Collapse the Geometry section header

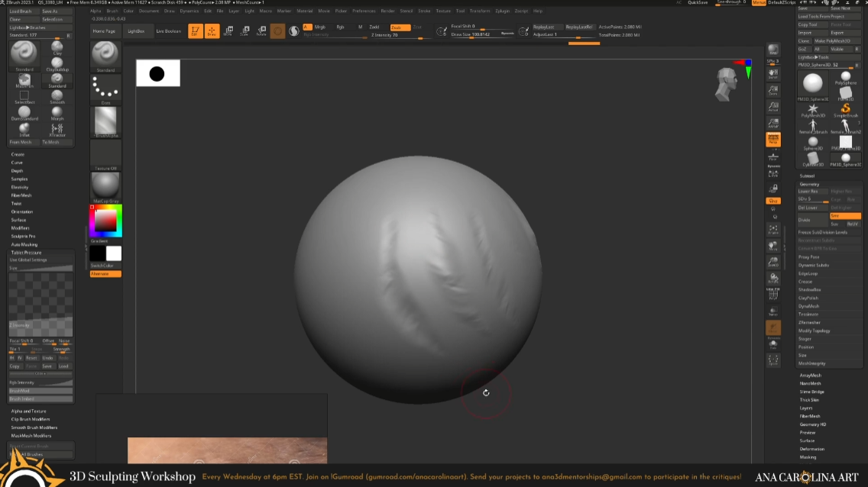click(x=809, y=184)
